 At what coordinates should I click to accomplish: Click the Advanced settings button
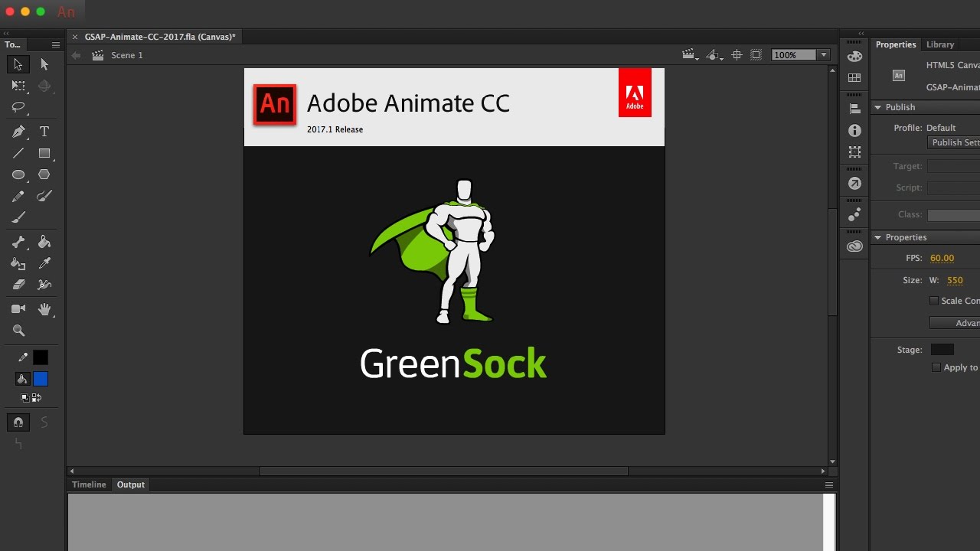[x=955, y=323]
